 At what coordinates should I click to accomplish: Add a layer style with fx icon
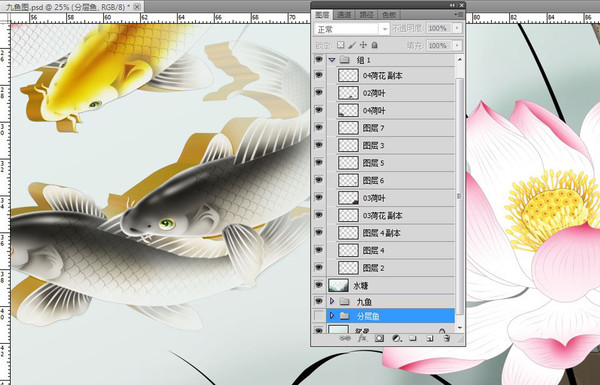tap(362, 338)
